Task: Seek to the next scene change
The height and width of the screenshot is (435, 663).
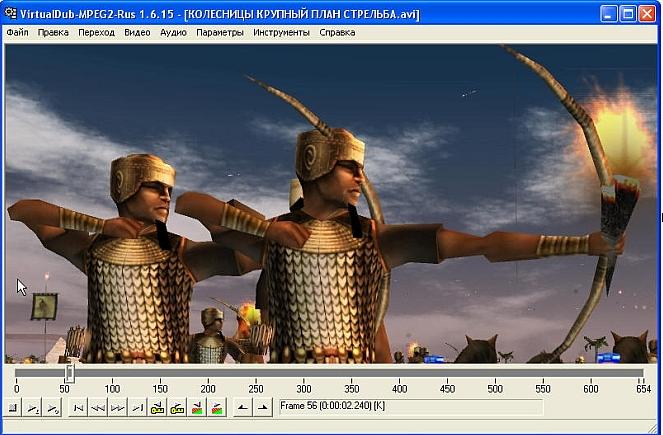Action: pyautogui.click(x=217, y=408)
